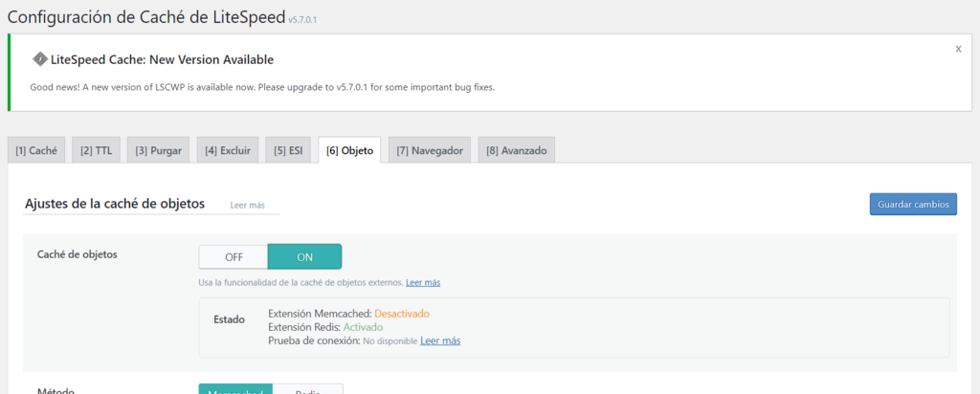Image resolution: width=980 pixels, height=394 pixels.
Task: Turn Caché de objetos ON
Action: click(305, 256)
